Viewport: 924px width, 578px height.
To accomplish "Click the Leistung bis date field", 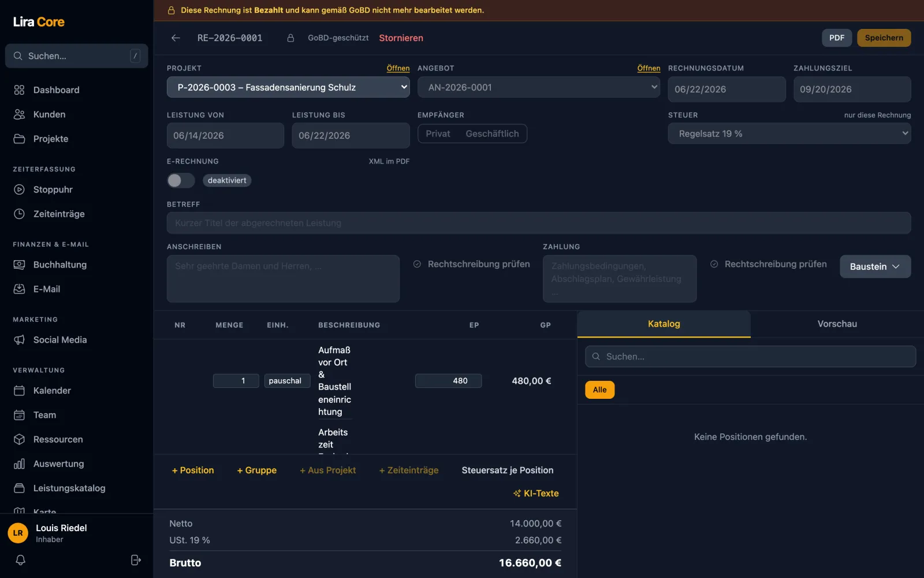I will point(351,136).
